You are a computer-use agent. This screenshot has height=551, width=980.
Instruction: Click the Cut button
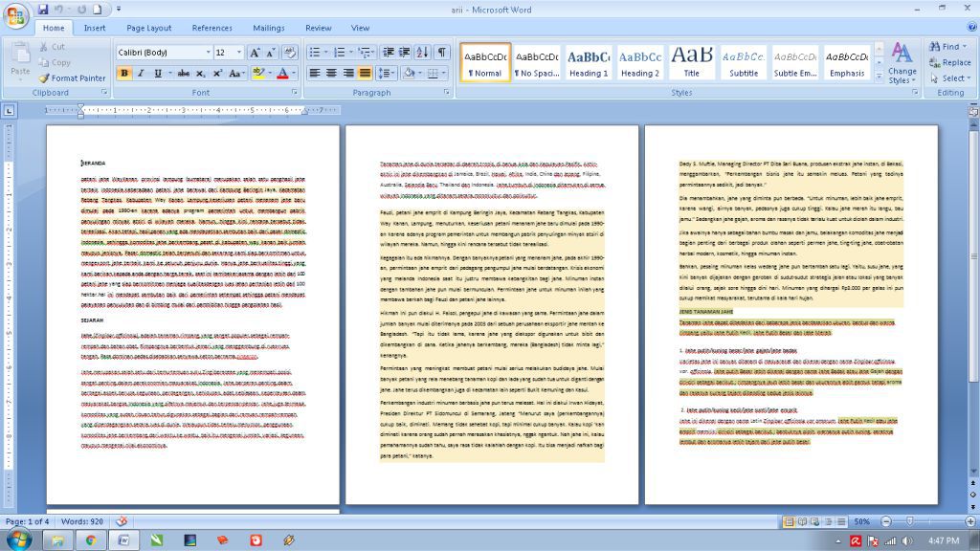53,47
